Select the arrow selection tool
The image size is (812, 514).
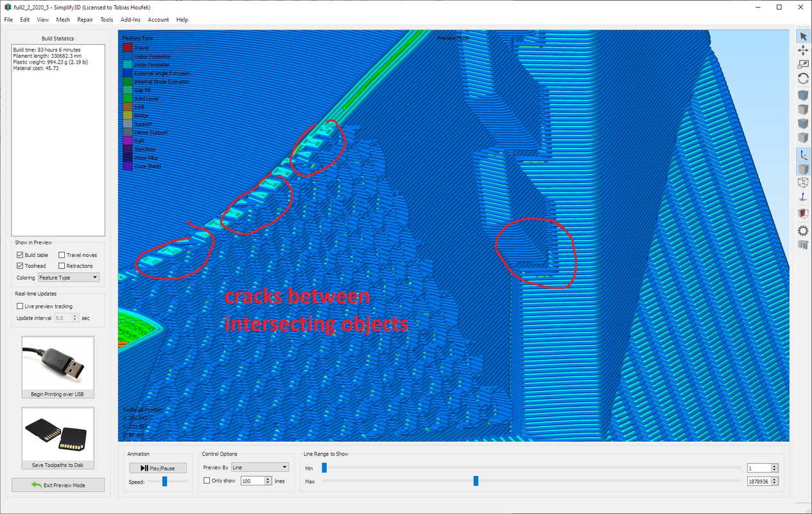[802, 37]
